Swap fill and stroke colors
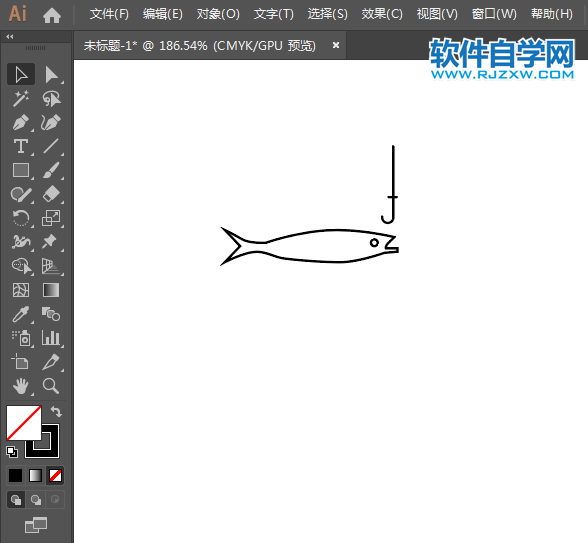This screenshot has height=543, width=588. (56, 412)
